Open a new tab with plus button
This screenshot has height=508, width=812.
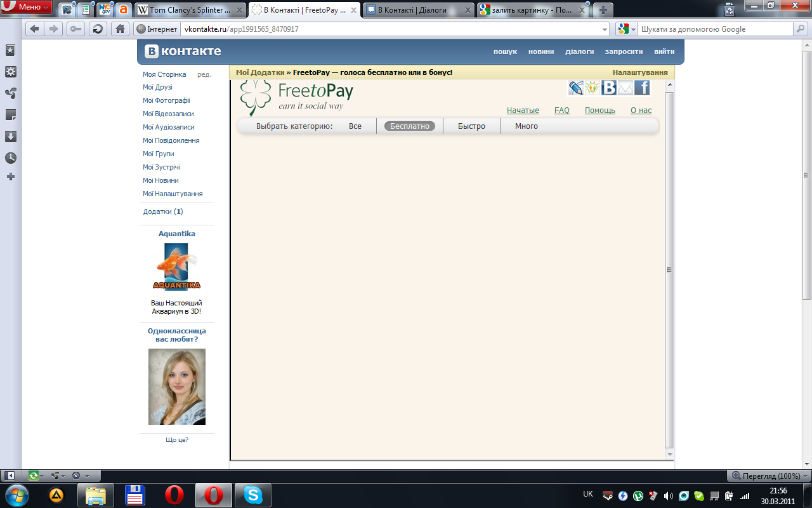[603, 10]
